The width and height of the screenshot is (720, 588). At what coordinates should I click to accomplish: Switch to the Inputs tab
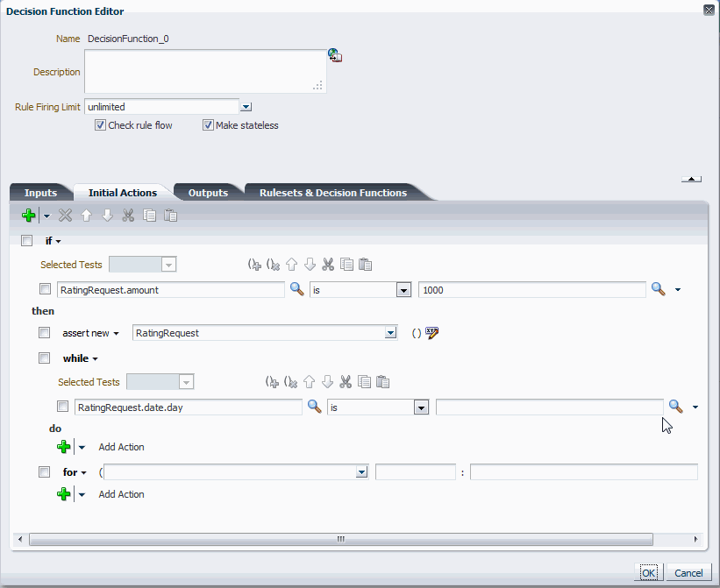tap(40, 193)
